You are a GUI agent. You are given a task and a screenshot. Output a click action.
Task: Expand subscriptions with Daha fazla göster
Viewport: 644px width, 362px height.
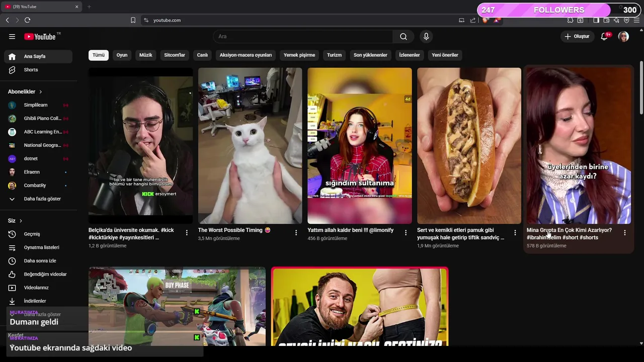38,199
